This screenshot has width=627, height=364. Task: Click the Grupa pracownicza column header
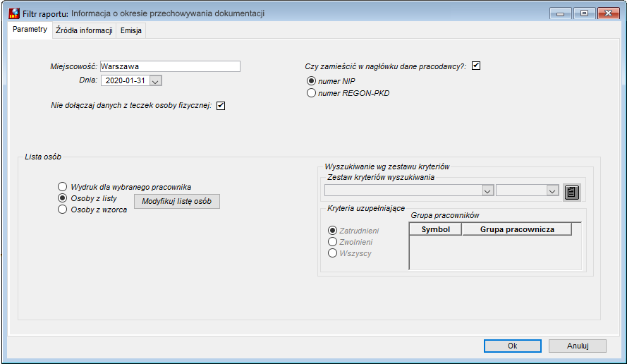click(x=517, y=229)
